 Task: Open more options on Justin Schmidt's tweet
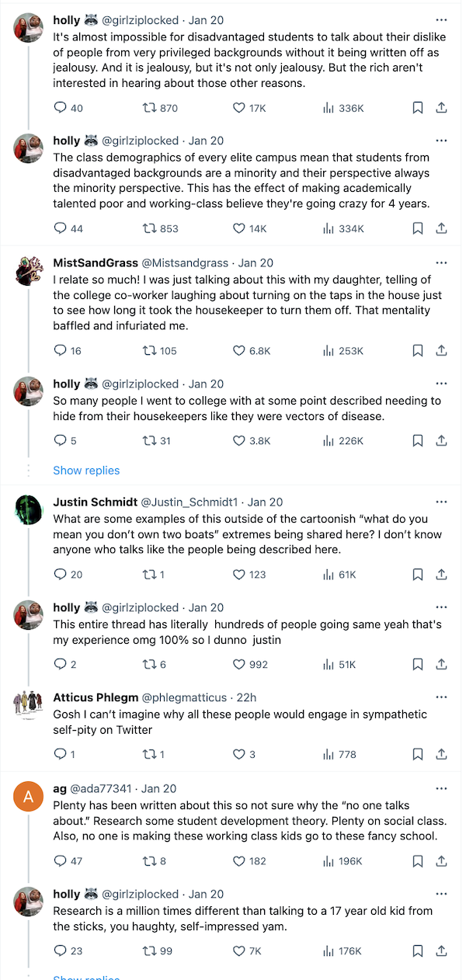point(441,502)
